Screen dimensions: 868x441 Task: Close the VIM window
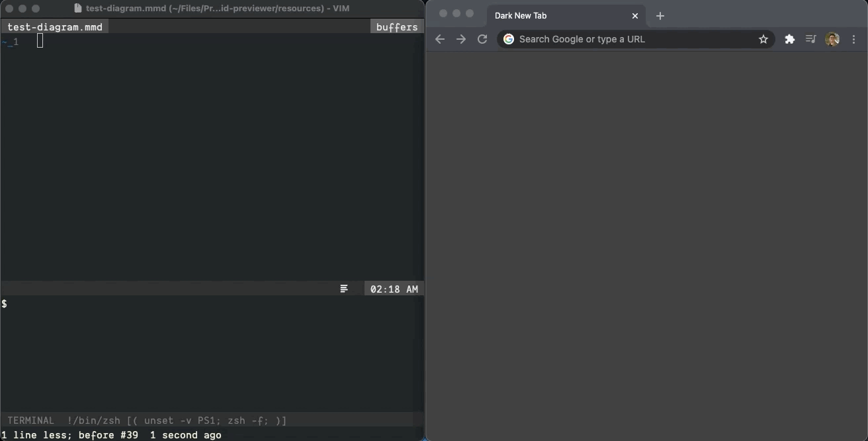pos(9,9)
